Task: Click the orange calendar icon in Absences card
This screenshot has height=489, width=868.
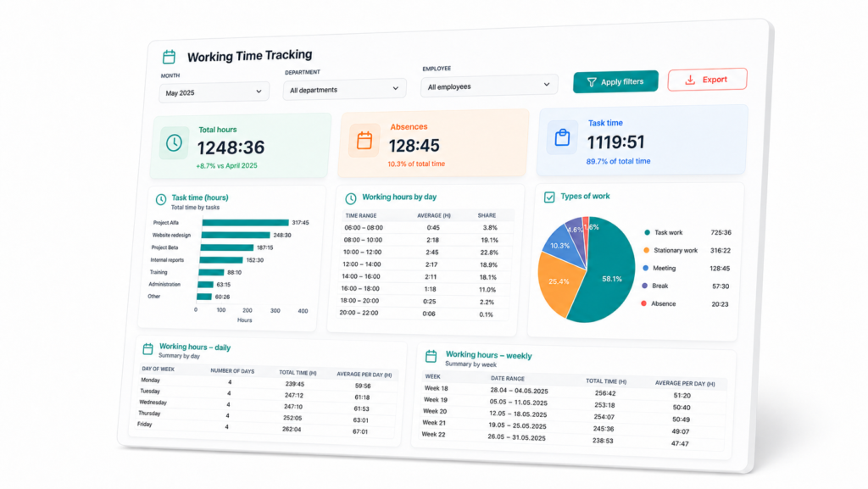Action: (364, 141)
